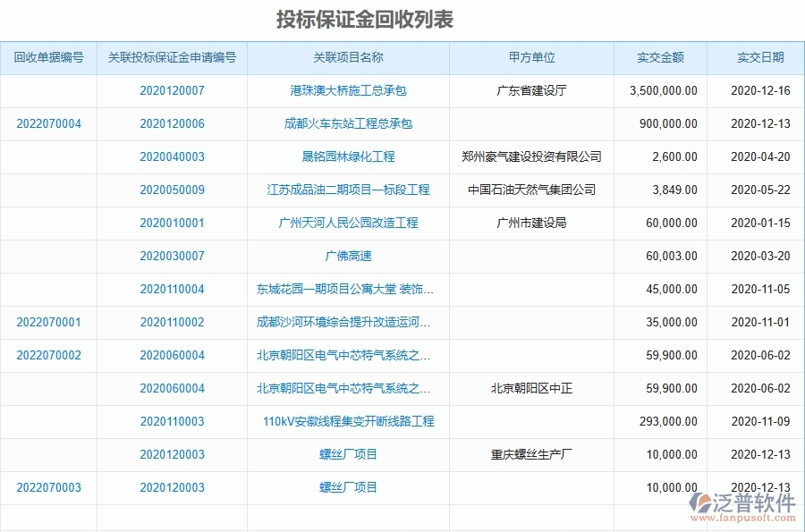Open recovery document 2022070001
Screen dimensions: 805x532
point(49,323)
